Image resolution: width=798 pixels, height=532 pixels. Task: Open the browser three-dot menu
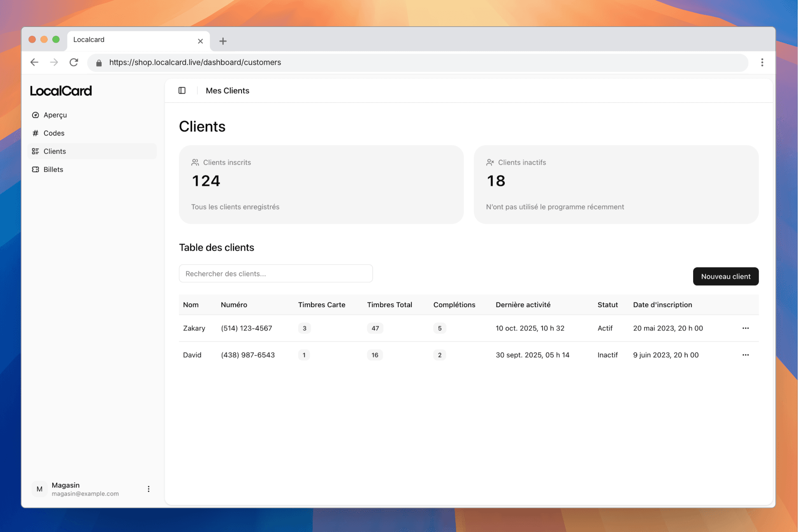pyautogui.click(x=762, y=62)
